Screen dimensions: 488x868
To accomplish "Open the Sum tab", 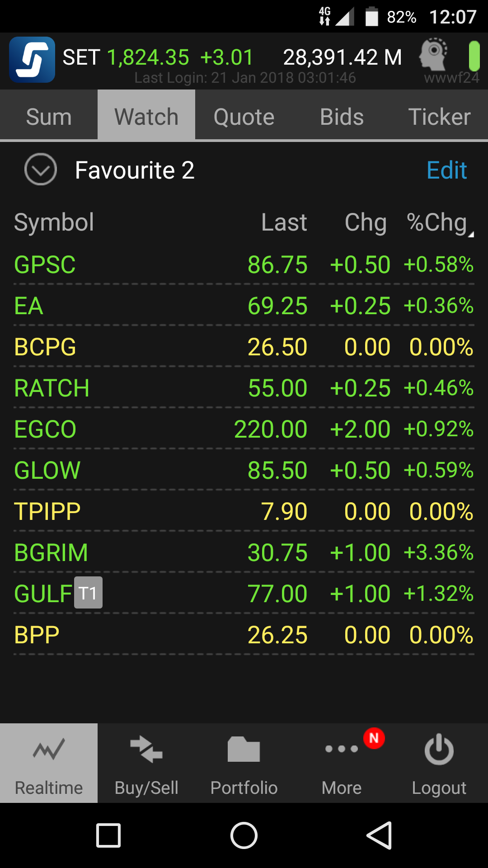I will click(49, 117).
